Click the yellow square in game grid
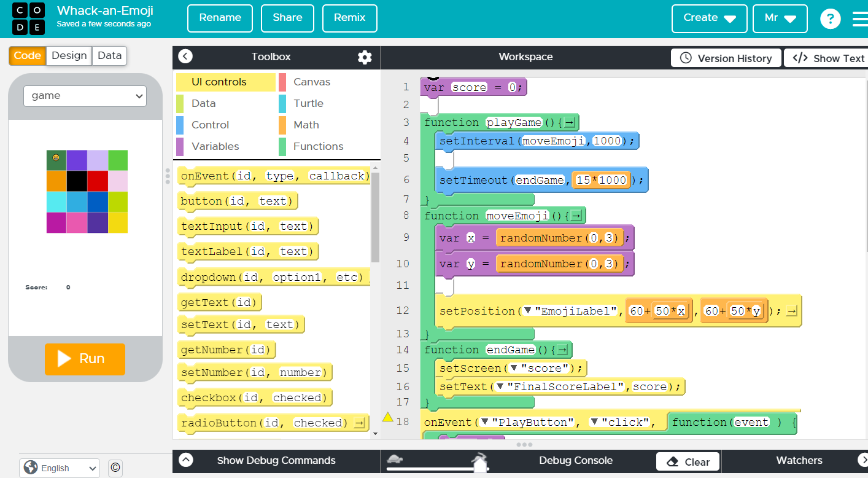This screenshot has width=868, height=478. click(118, 222)
